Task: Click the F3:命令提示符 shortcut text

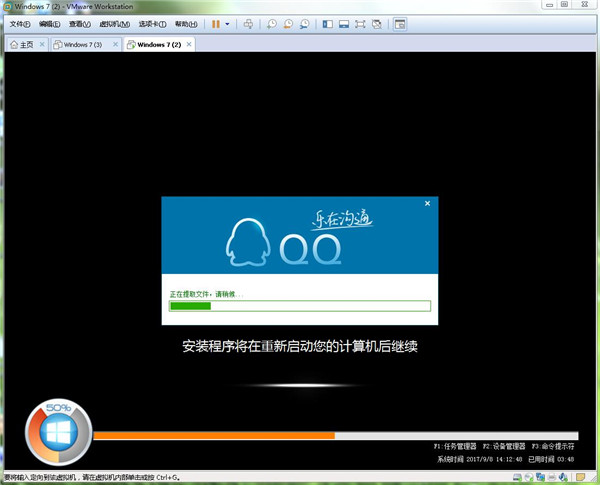Action: [553, 446]
